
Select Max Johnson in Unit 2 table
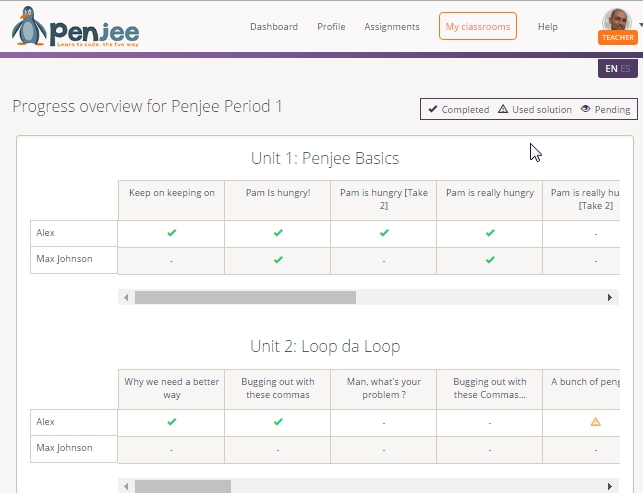(x=74, y=449)
